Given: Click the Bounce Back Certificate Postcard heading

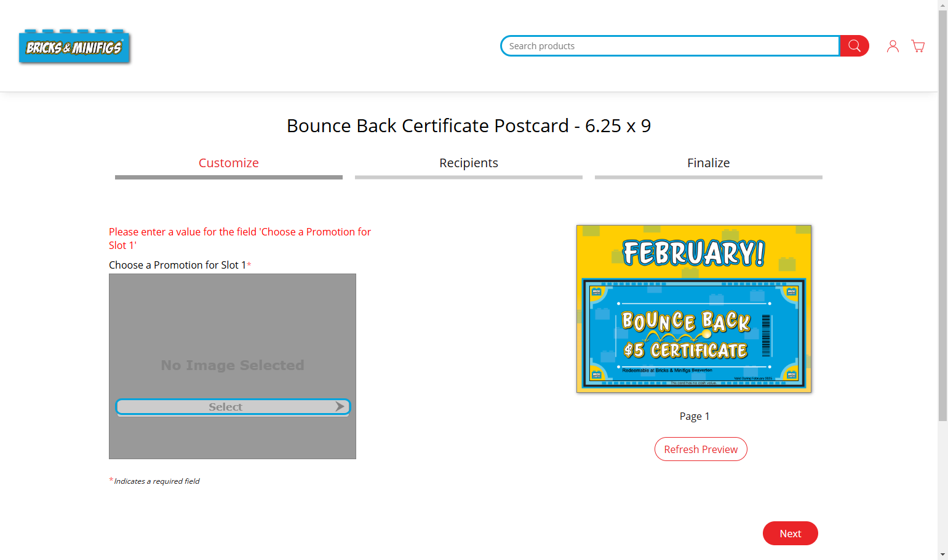Looking at the screenshot, I should pyautogui.click(x=469, y=125).
